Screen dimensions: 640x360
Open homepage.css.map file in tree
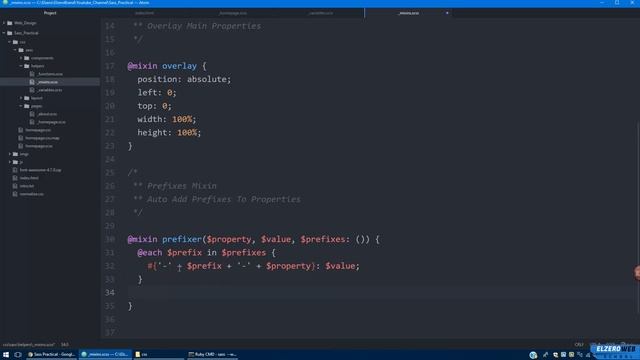(42, 138)
